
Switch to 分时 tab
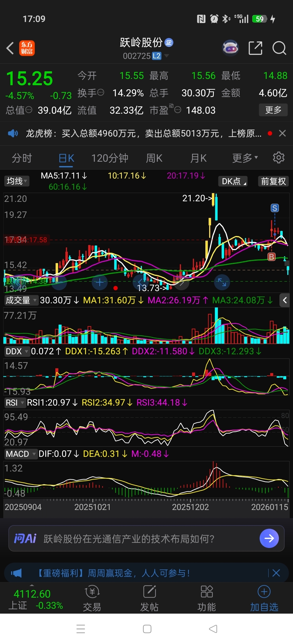coord(22,158)
